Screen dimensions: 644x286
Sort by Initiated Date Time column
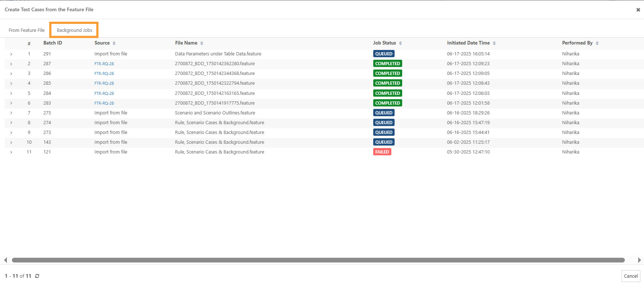pos(494,43)
